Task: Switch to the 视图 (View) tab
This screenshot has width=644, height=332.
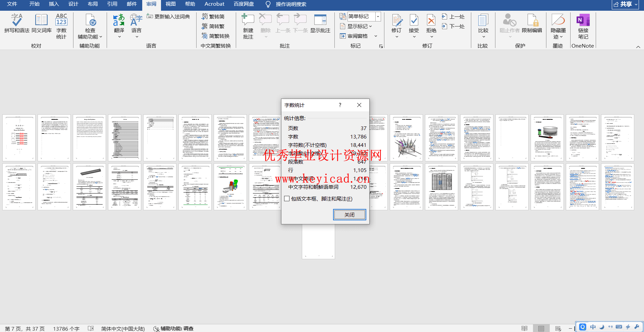Action: 170,4
